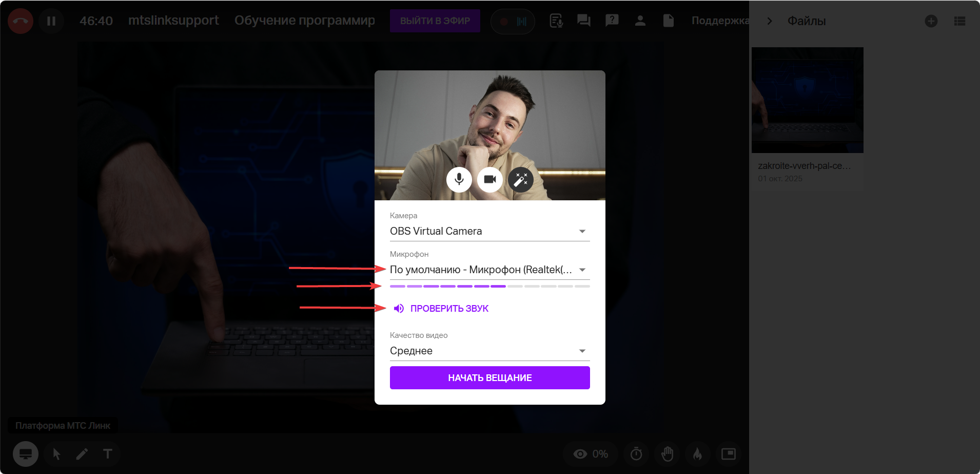
Task: Switch the files panel to list view
Action: coord(959,21)
